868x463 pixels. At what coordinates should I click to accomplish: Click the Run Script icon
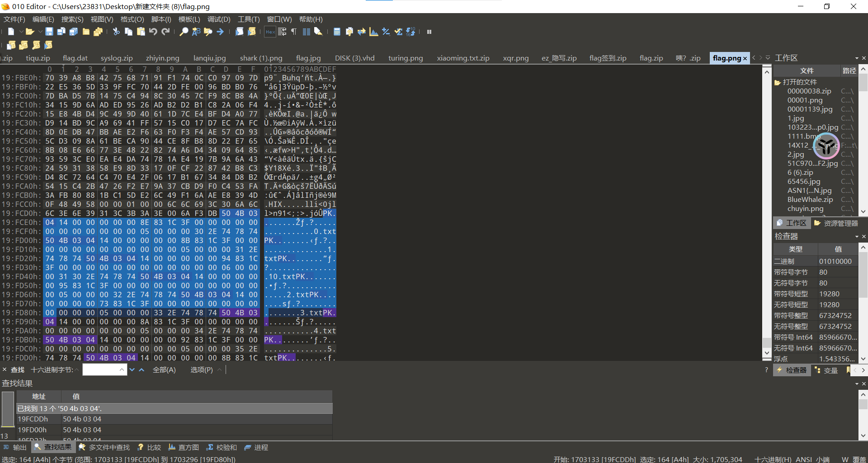240,32
